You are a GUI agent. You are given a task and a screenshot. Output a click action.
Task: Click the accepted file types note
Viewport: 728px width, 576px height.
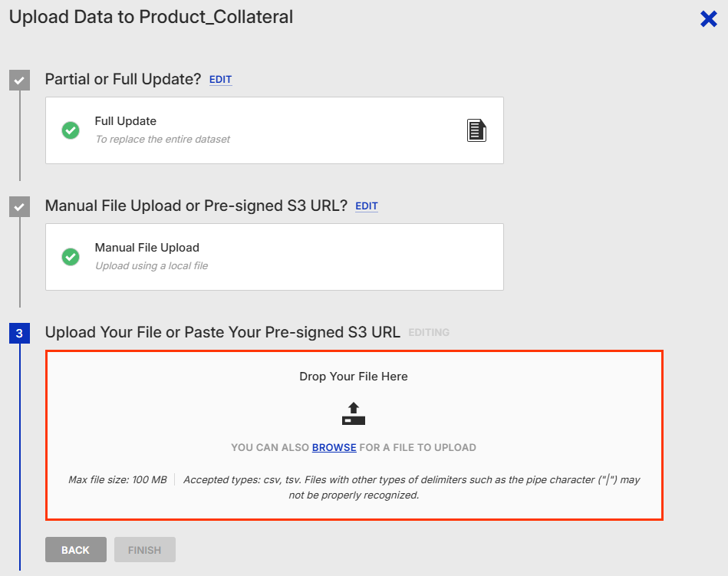pyautogui.click(x=411, y=487)
